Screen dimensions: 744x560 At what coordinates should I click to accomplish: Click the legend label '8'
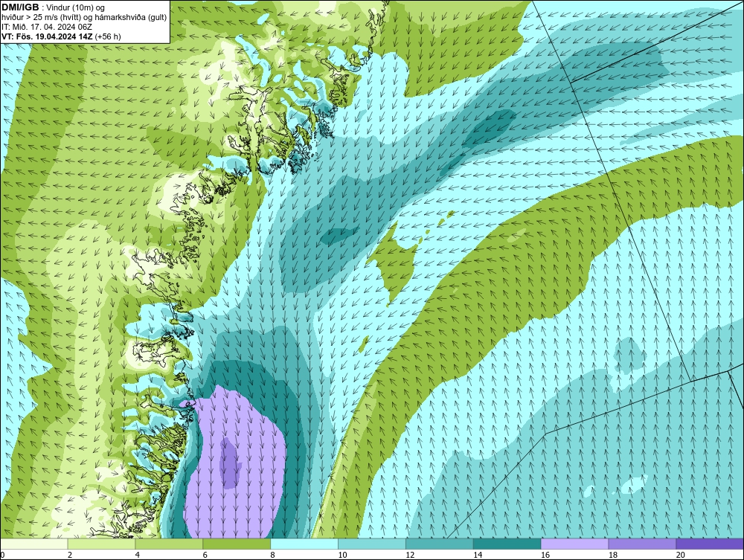coord(273,555)
